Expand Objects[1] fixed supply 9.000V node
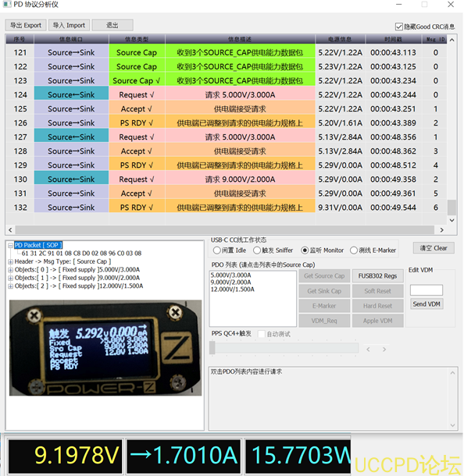 click(10, 278)
